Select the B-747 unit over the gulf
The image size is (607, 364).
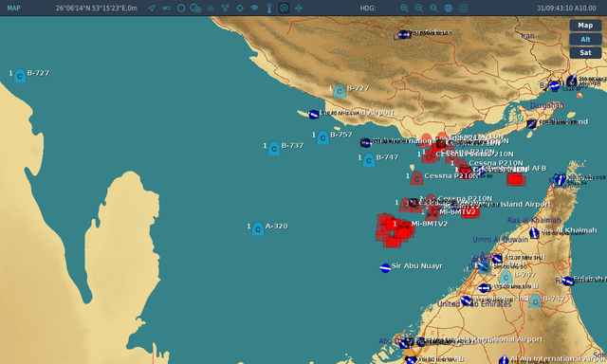(x=369, y=160)
